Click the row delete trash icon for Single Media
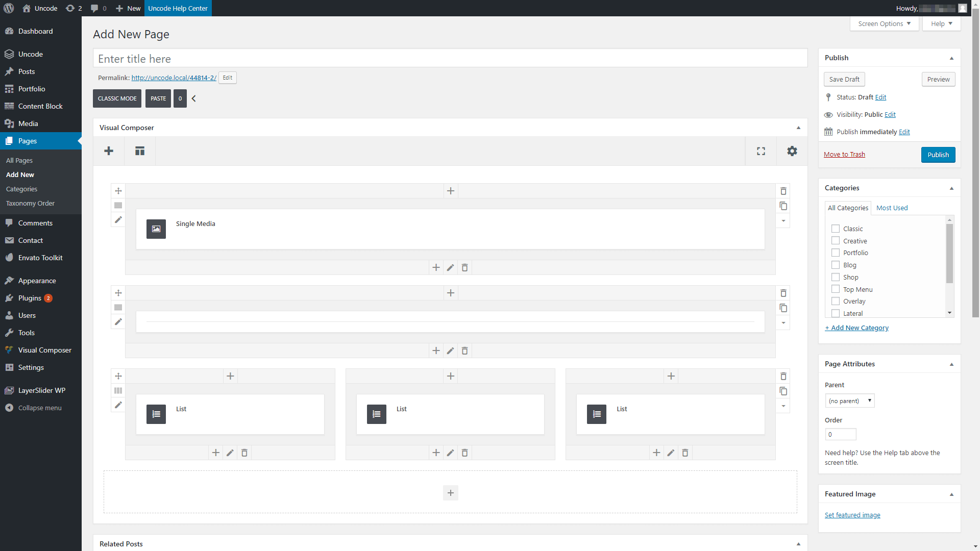The width and height of the screenshot is (980, 551). 783,191
